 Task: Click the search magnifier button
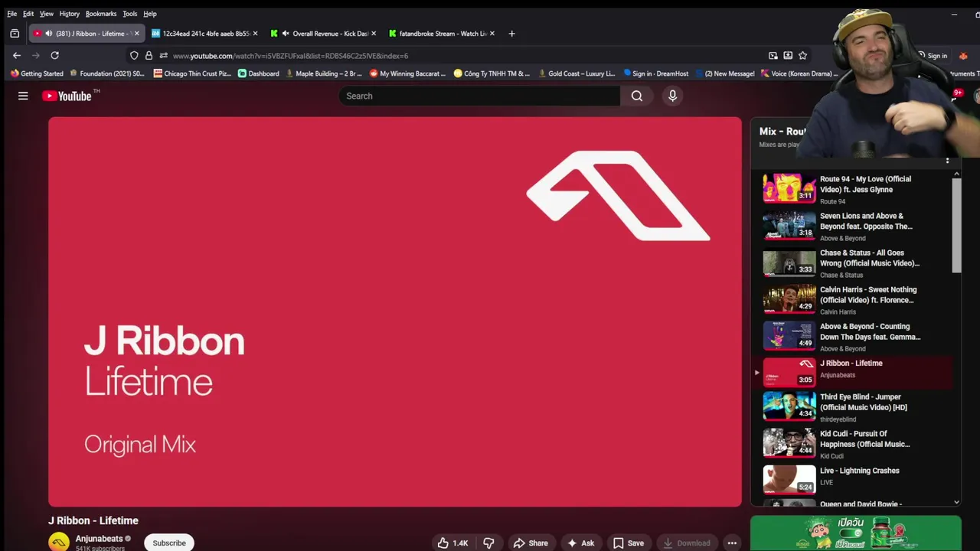point(637,96)
